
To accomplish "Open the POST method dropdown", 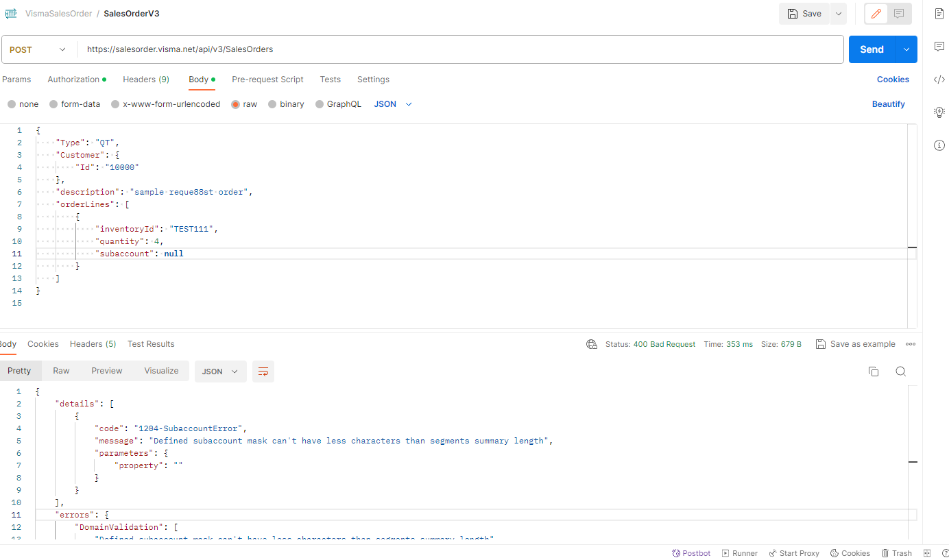I will 38,49.
